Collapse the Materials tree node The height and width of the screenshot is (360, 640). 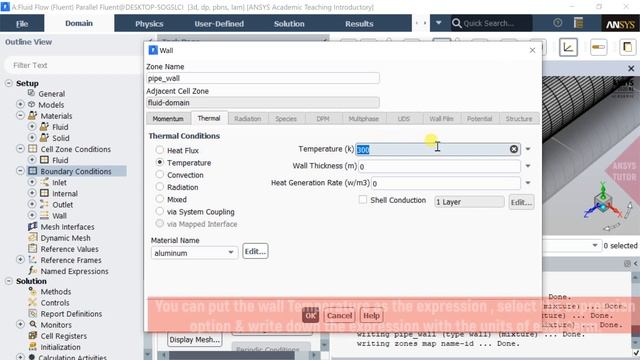(20, 116)
